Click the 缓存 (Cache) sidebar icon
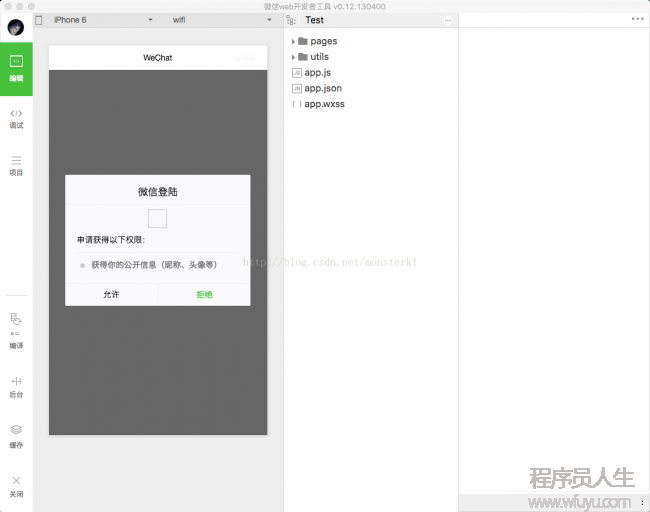The width and height of the screenshot is (650, 512). click(x=16, y=437)
